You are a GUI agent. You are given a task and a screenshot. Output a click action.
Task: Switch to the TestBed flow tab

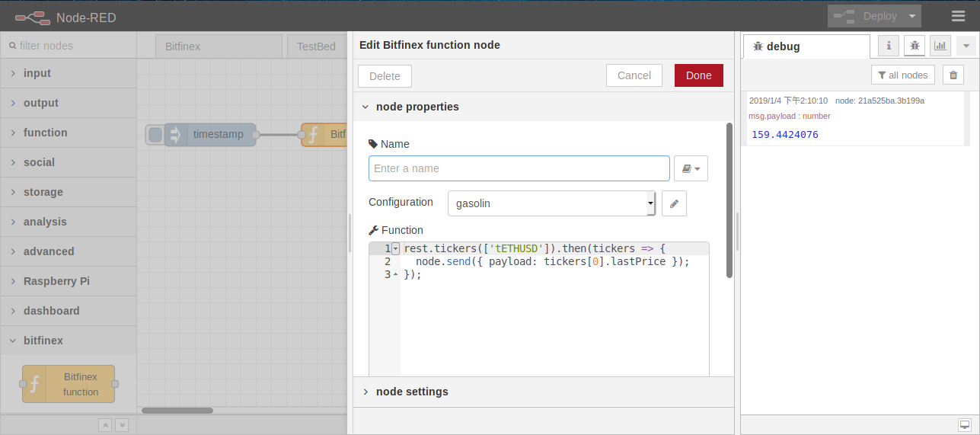coord(316,46)
